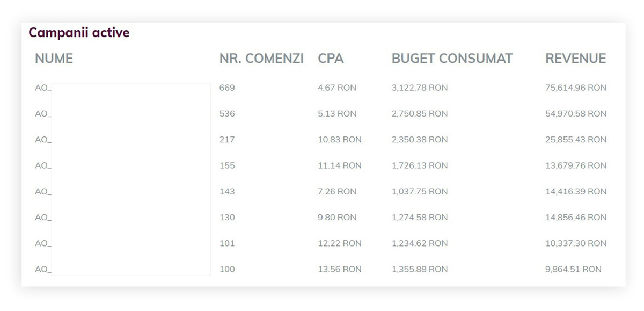644x311 pixels.
Task: Select the 536 orders cell
Action: [227, 114]
